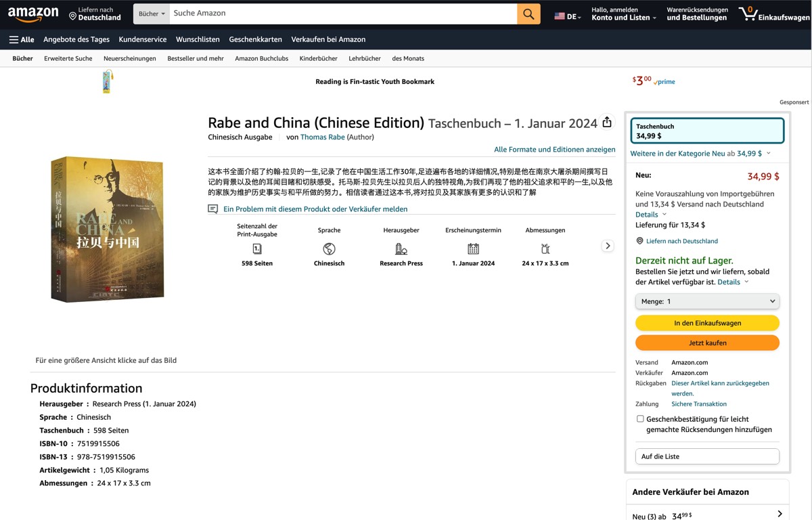Screen dimensions: 812x520
Task: Tick the Geschenkbestätigung checkbox
Action: (640, 419)
